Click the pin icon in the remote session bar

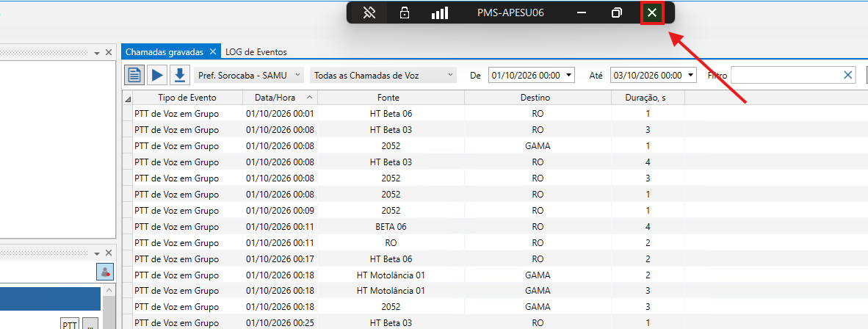point(369,12)
